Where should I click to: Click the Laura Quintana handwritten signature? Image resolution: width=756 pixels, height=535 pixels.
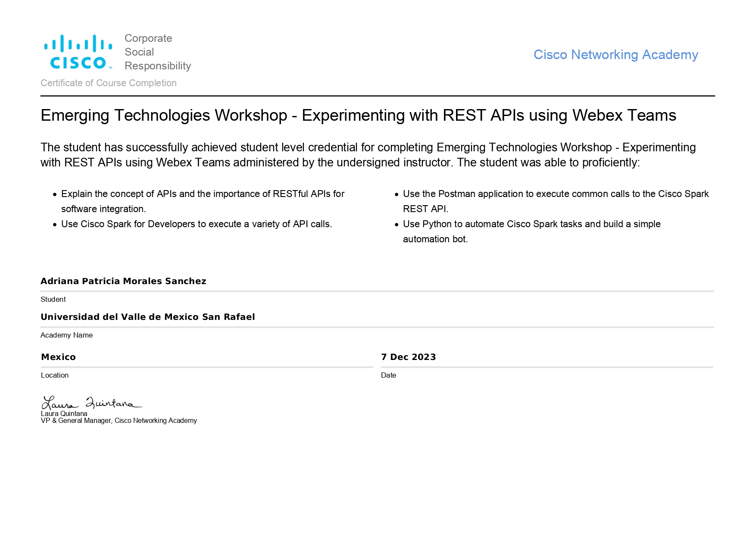point(91,403)
